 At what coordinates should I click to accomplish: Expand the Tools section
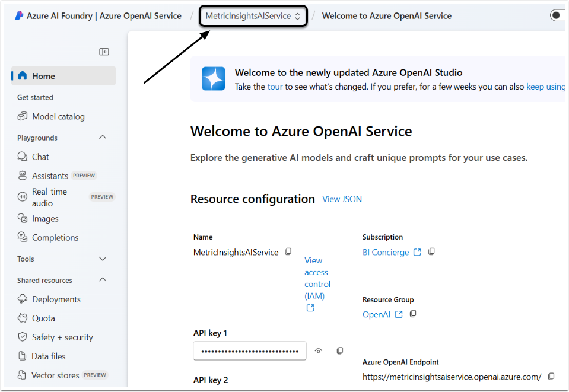pyautogui.click(x=103, y=259)
